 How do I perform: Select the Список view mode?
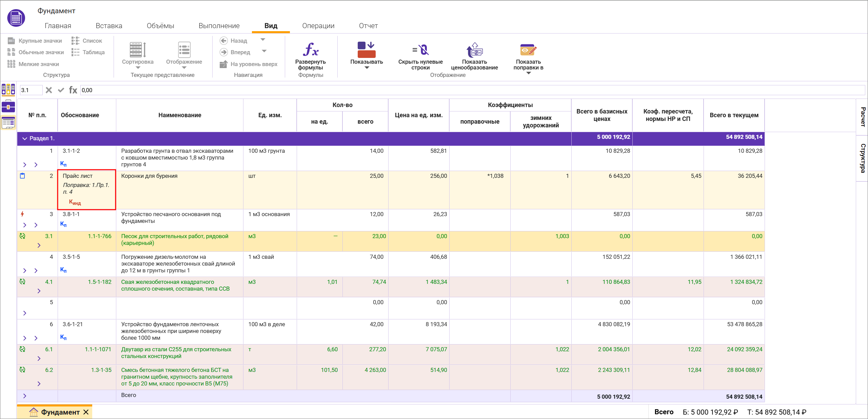87,41
